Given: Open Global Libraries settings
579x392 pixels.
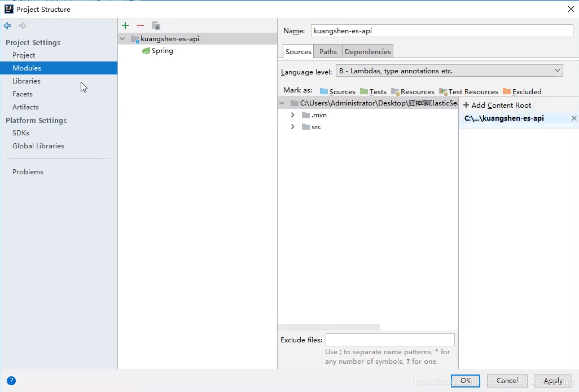Looking at the screenshot, I should [38, 146].
